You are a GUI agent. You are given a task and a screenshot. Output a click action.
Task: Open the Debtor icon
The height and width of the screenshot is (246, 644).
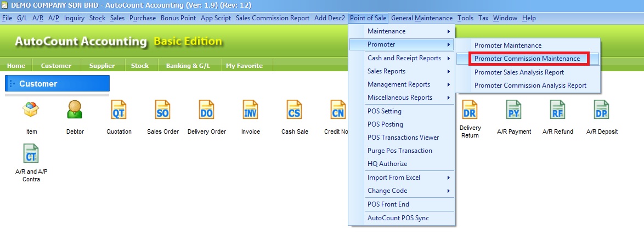pyautogui.click(x=75, y=110)
